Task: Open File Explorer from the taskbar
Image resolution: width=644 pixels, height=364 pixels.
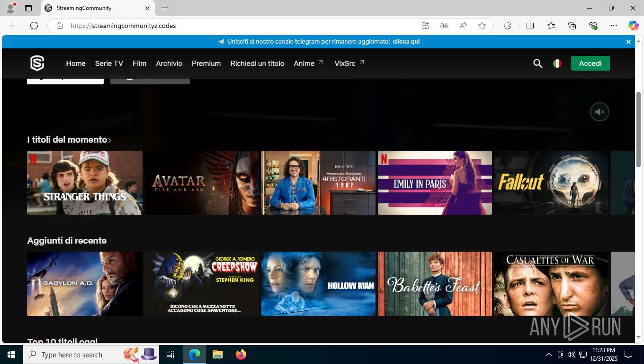Action: [217, 355]
